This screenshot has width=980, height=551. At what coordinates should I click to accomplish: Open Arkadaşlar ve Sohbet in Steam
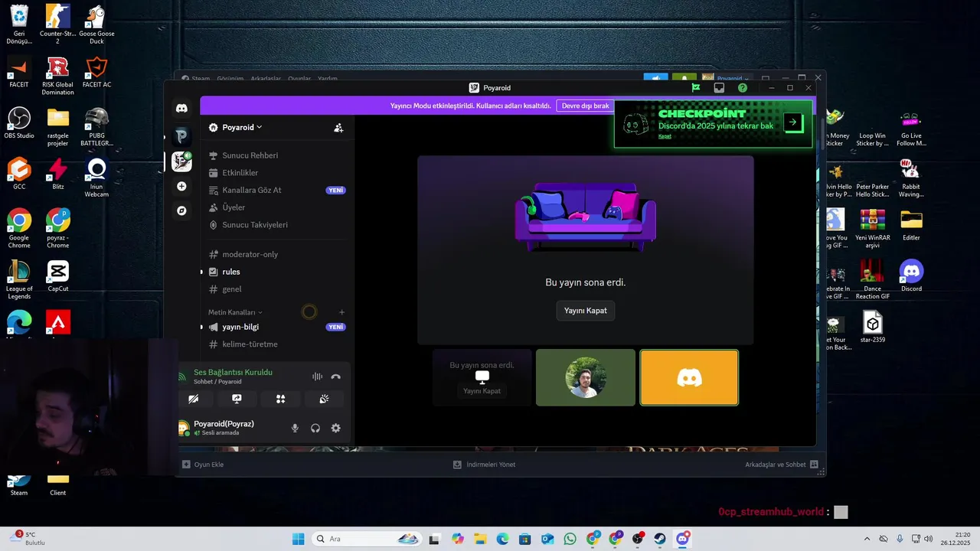782,465
